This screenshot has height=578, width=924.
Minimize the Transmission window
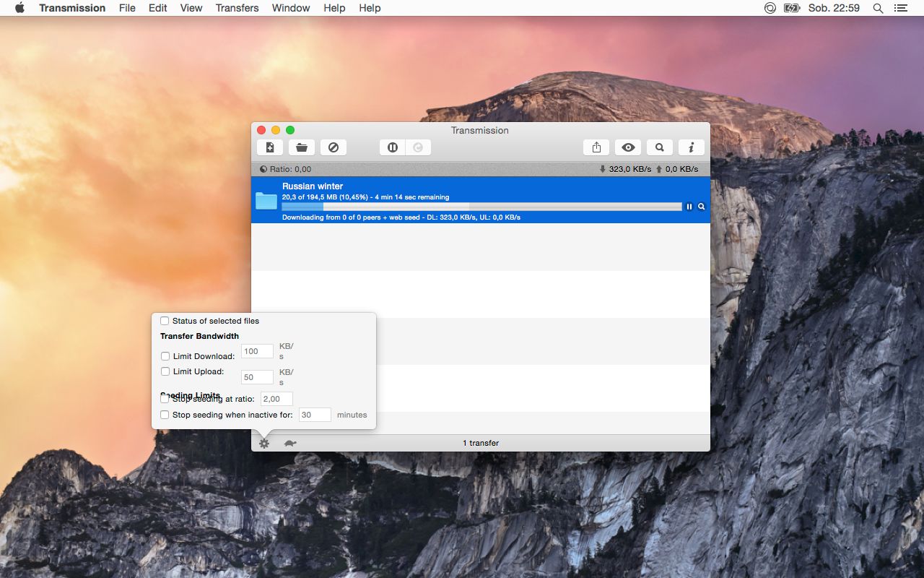(x=276, y=130)
